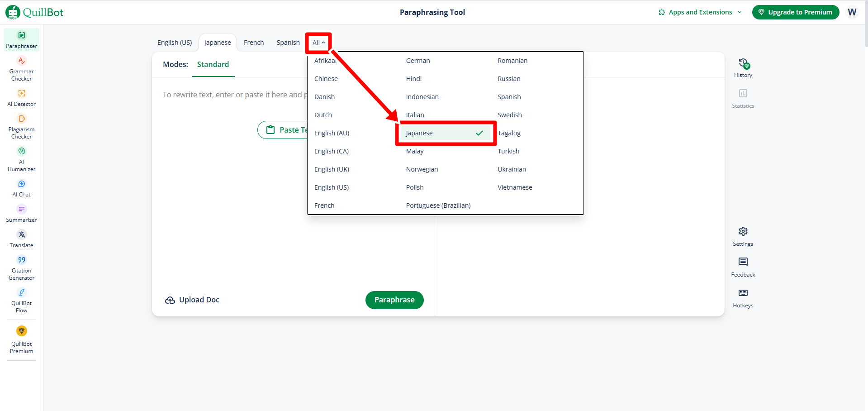Choose Spanish in dropdown list

pos(537,97)
